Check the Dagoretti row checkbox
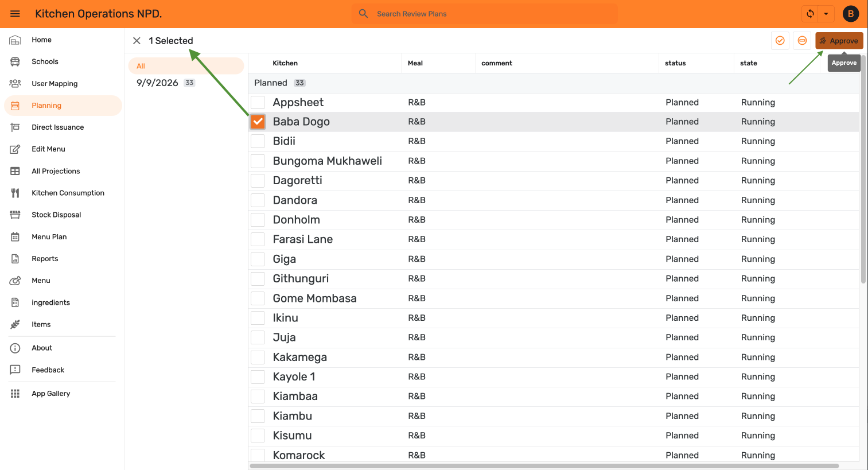The height and width of the screenshot is (470, 868). click(x=258, y=180)
